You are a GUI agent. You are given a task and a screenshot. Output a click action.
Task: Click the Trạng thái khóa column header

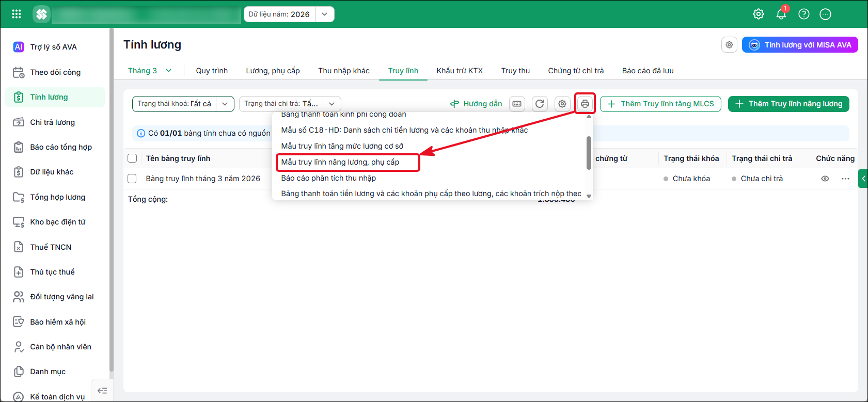[x=691, y=158]
